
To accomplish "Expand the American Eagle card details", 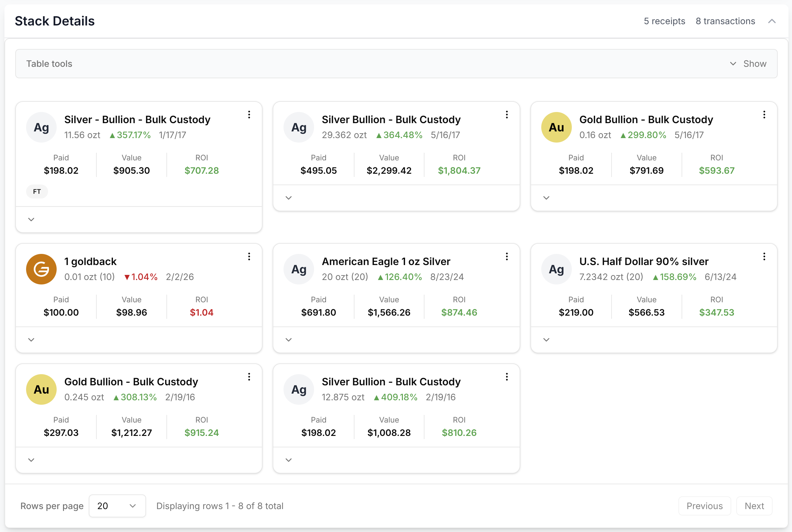I will point(288,339).
